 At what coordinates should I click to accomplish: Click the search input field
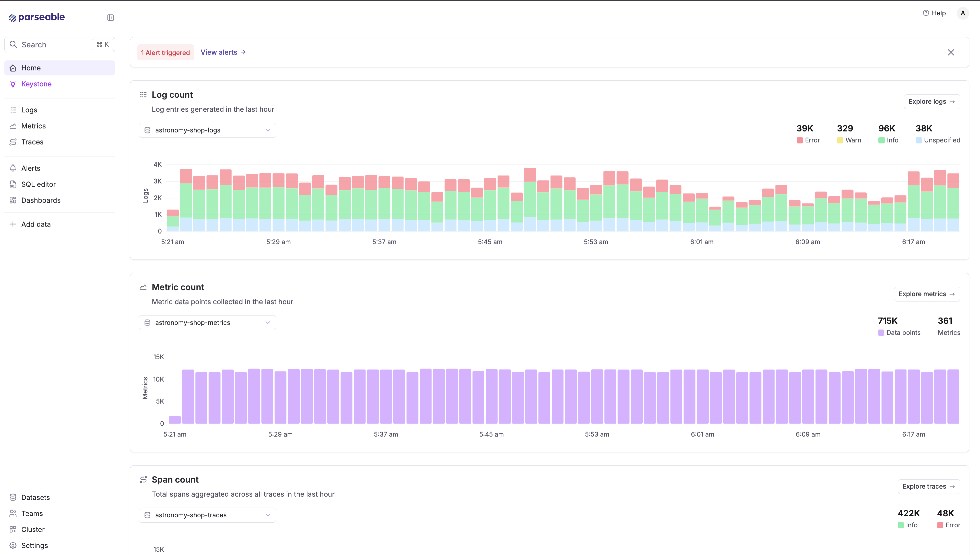click(x=50, y=44)
